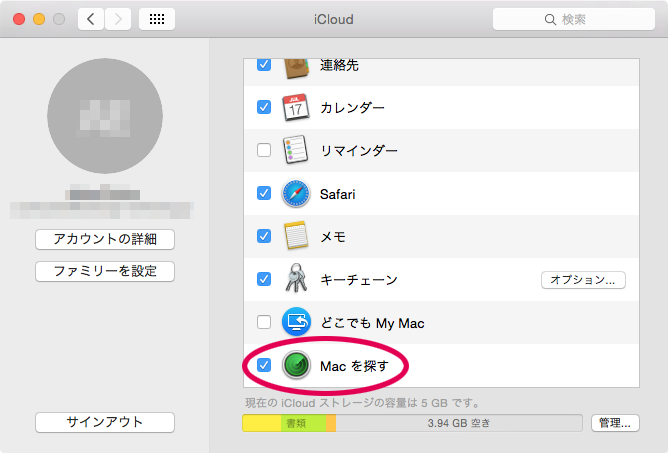Enable どこでも My Mac checkbox
Image resolution: width=668 pixels, height=453 pixels.
pyautogui.click(x=264, y=322)
